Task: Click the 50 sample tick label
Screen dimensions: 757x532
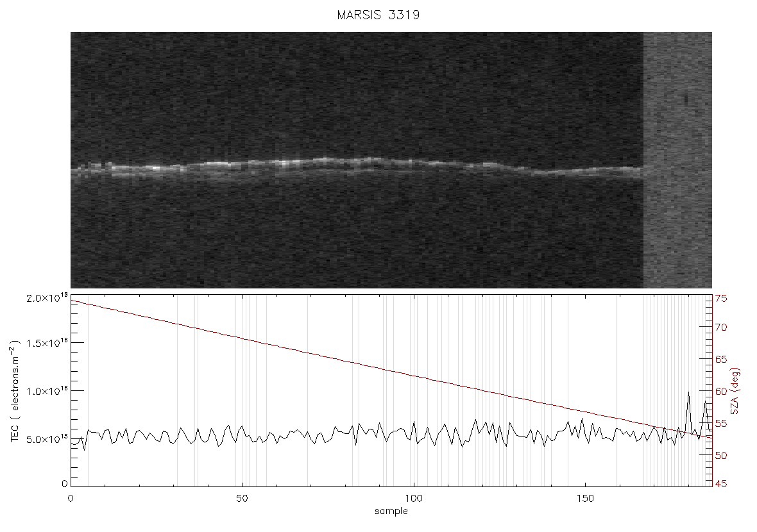Action: coord(242,498)
